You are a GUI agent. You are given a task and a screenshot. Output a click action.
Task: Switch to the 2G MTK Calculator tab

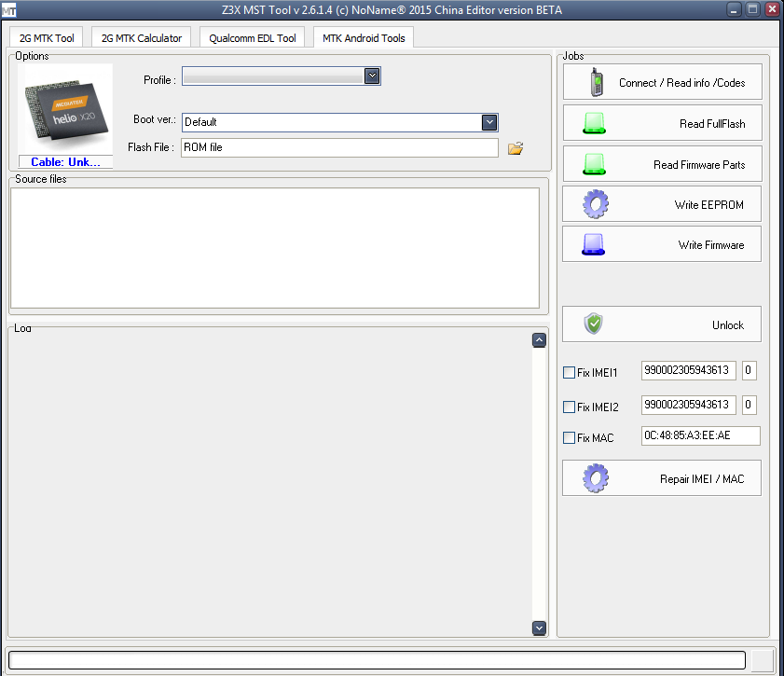click(140, 37)
